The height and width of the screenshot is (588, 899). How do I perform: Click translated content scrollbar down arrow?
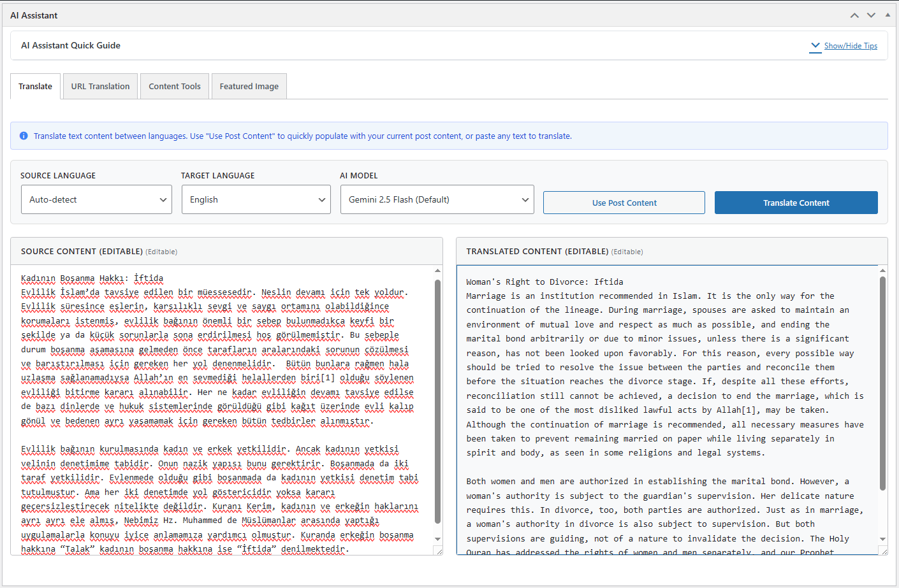tap(882, 539)
